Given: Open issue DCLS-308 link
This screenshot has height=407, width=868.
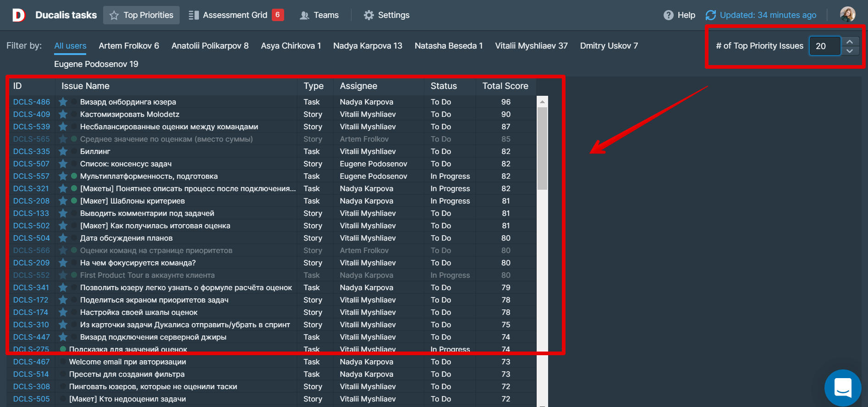Looking at the screenshot, I should pos(31,386).
